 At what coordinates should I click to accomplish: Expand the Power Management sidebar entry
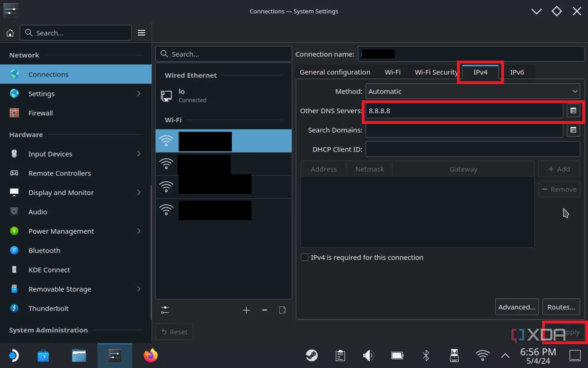tap(61, 231)
